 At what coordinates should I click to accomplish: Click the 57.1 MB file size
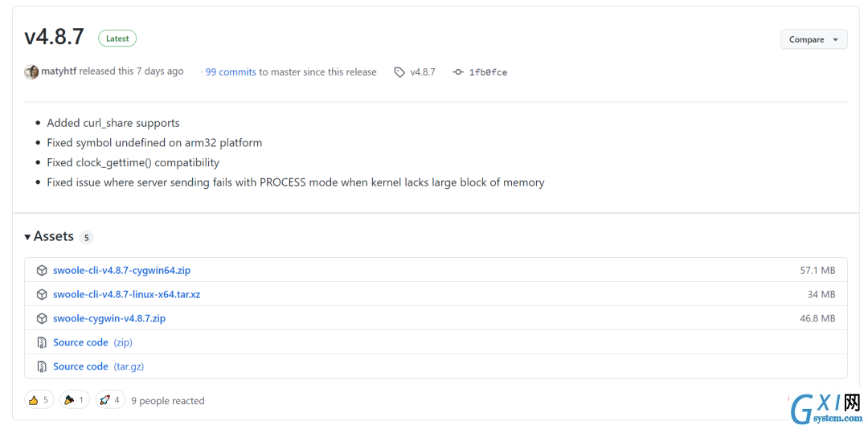point(817,271)
